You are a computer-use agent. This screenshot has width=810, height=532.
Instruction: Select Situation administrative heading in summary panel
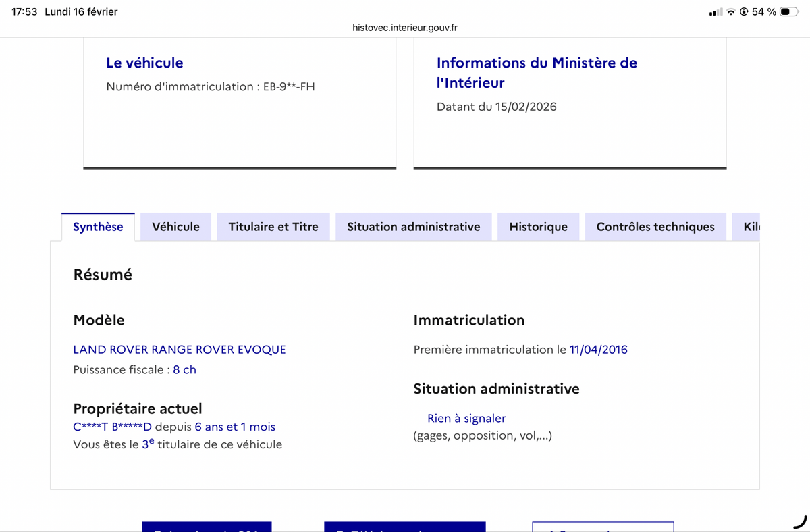[x=496, y=389]
